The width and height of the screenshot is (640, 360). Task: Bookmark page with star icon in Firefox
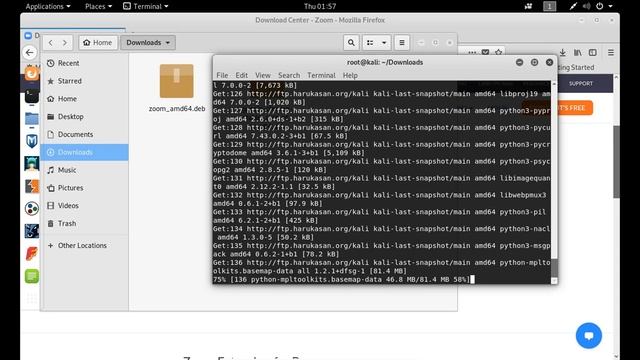click(498, 52)
